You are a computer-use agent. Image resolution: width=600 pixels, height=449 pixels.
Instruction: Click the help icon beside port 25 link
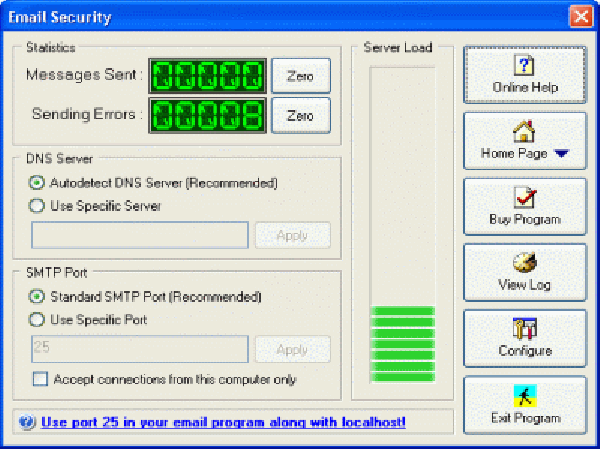(x=27, y=422)
